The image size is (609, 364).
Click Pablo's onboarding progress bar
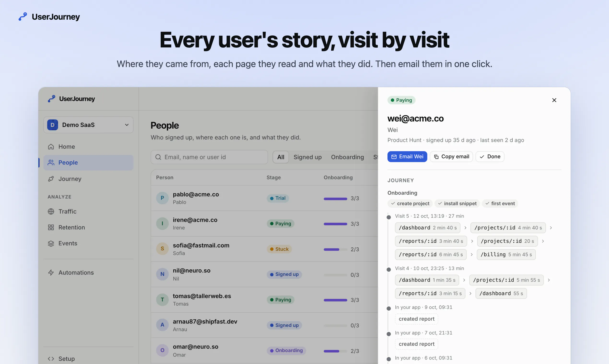coord(335,199)
